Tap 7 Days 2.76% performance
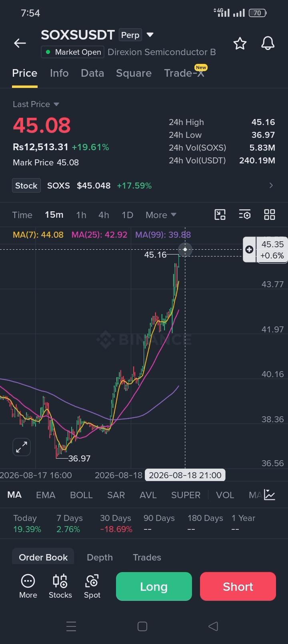Screen dimensions: 288x644 [70, 524]
